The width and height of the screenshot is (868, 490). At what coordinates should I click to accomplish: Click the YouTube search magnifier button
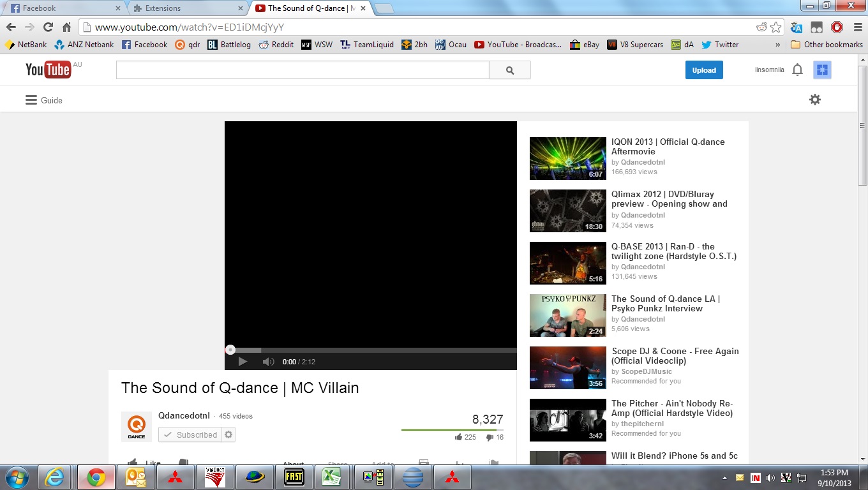click(x=509, y=70)
